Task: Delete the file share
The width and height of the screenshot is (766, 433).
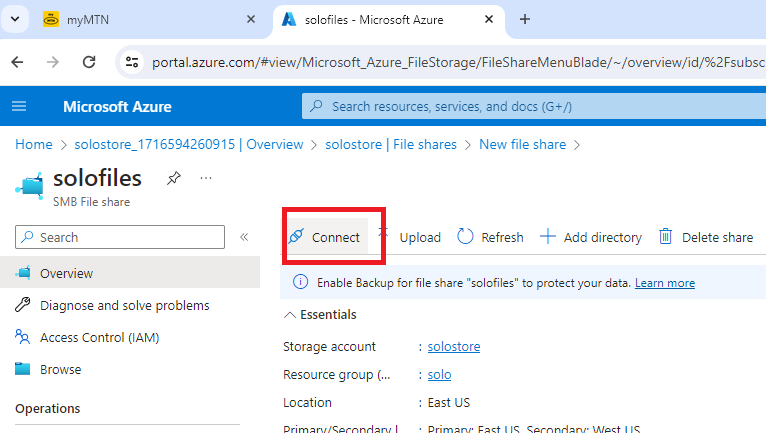Action: [706, 237]
